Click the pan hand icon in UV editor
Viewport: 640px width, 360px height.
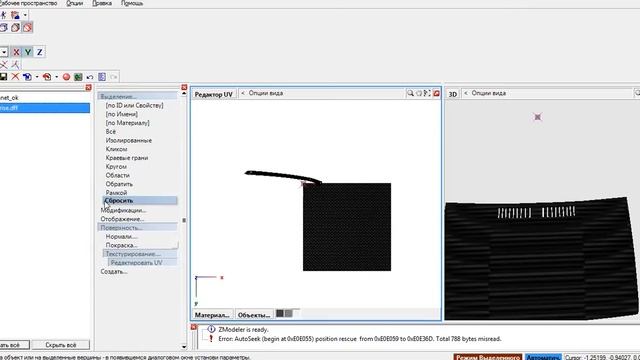tap(419, 93)
